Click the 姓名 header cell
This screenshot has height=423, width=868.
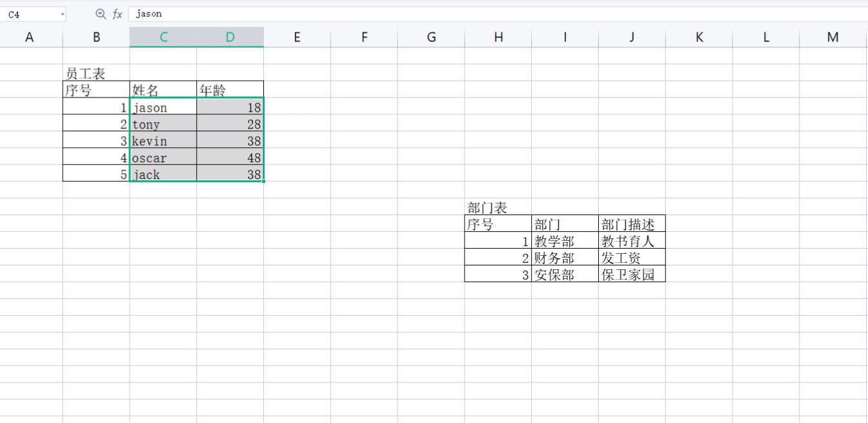tap(163, 90)
